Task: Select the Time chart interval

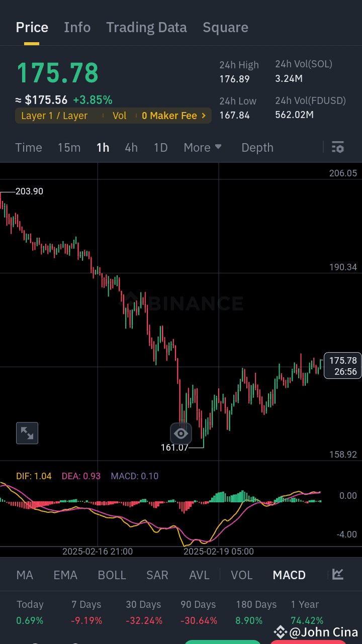Action: tap(29, 147)
